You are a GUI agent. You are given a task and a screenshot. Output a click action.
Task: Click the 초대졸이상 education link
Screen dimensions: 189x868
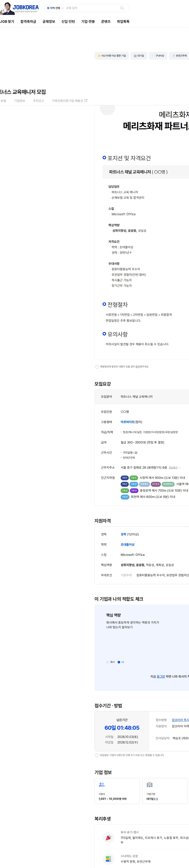pos(128,544)
